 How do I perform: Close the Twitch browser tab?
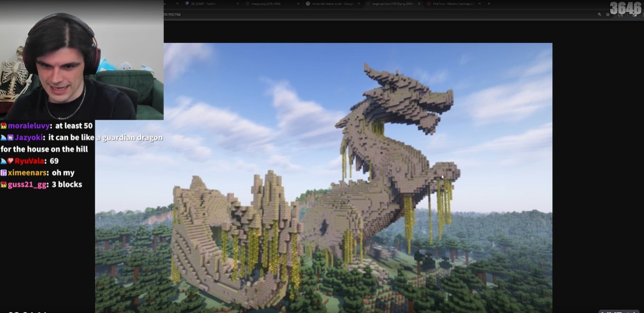coord(238,4)
